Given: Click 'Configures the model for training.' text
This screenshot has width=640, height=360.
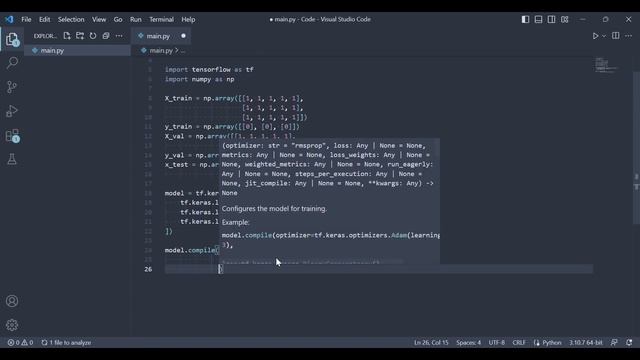Looking at the screenshot, I should (x=274, y=209).
